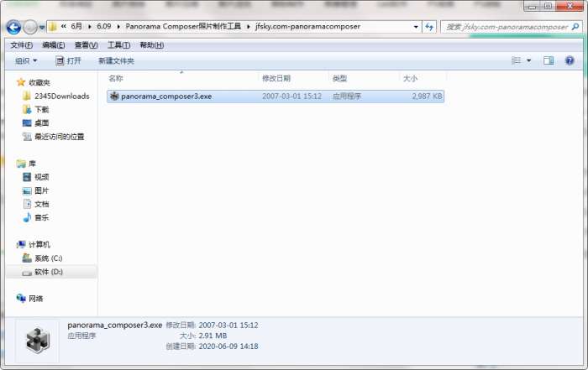Open the 软件 (D:) drive
Image resolution: width=588 pixels, height=370 pixels.
(49, 272)
